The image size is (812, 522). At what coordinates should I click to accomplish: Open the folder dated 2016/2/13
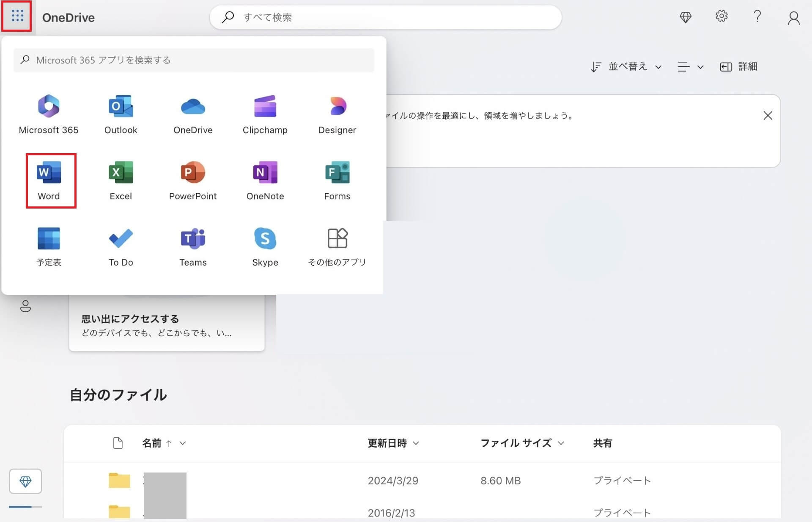[119, 512]
